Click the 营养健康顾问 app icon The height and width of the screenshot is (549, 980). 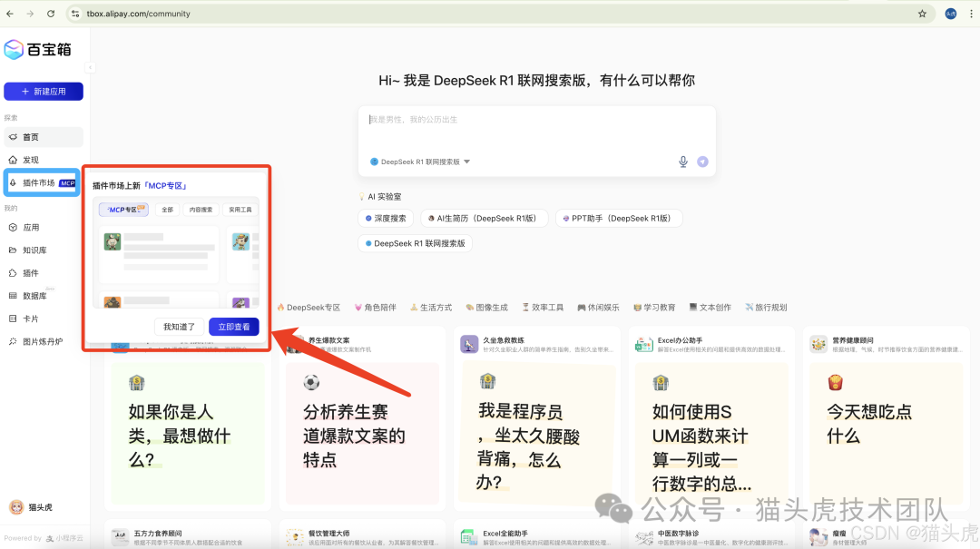[x=818, y=344]
